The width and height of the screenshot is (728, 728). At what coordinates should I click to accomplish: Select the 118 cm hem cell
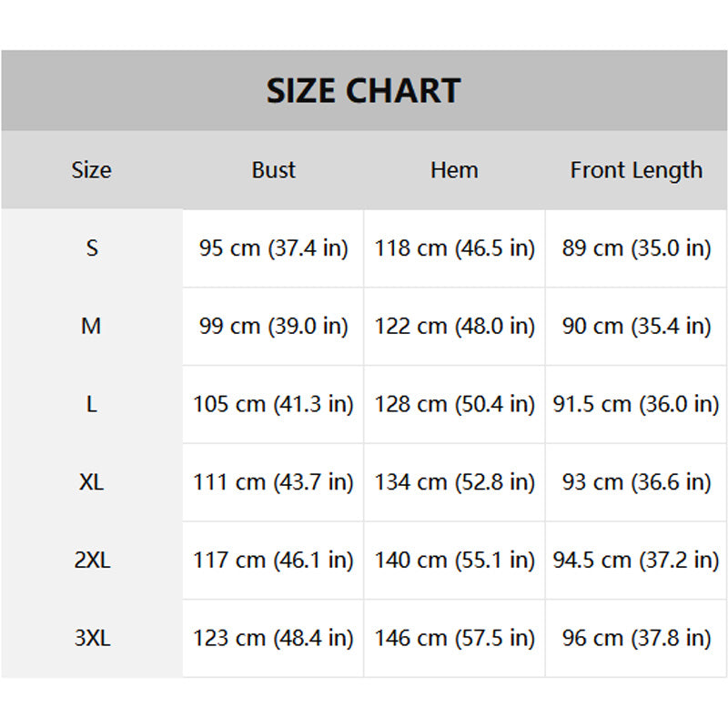[x=454, y=248]
